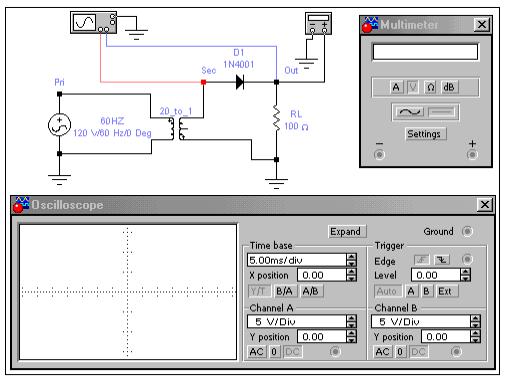Select the RL 100 ohm resistor symbol
Image resolution: width=505 pixels, height=380 pixels.
276,119
